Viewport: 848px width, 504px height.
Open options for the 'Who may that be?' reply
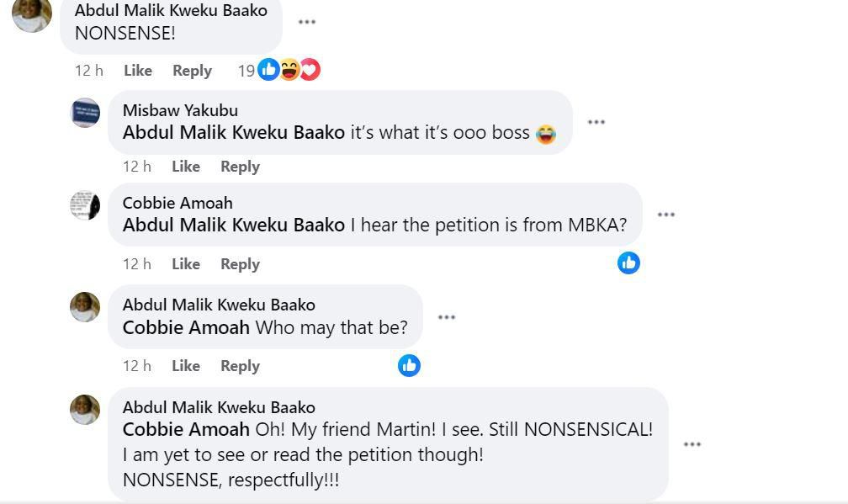tap(447, 317)
